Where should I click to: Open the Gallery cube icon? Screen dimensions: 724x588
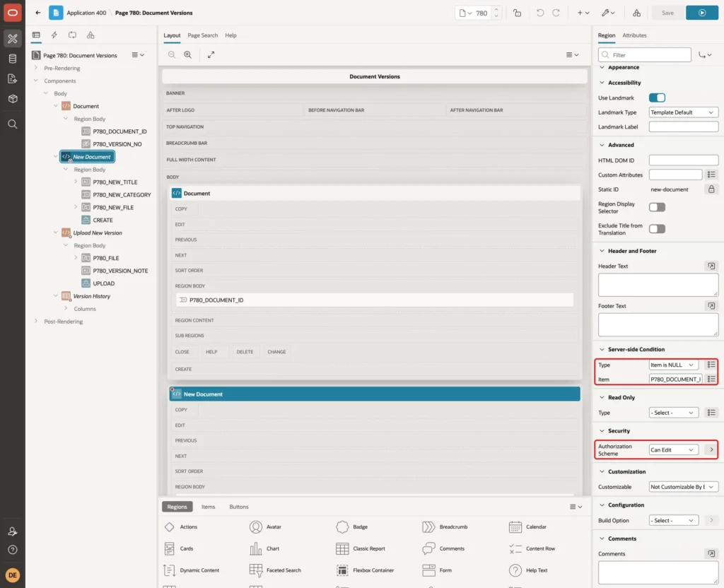[13, 98]
